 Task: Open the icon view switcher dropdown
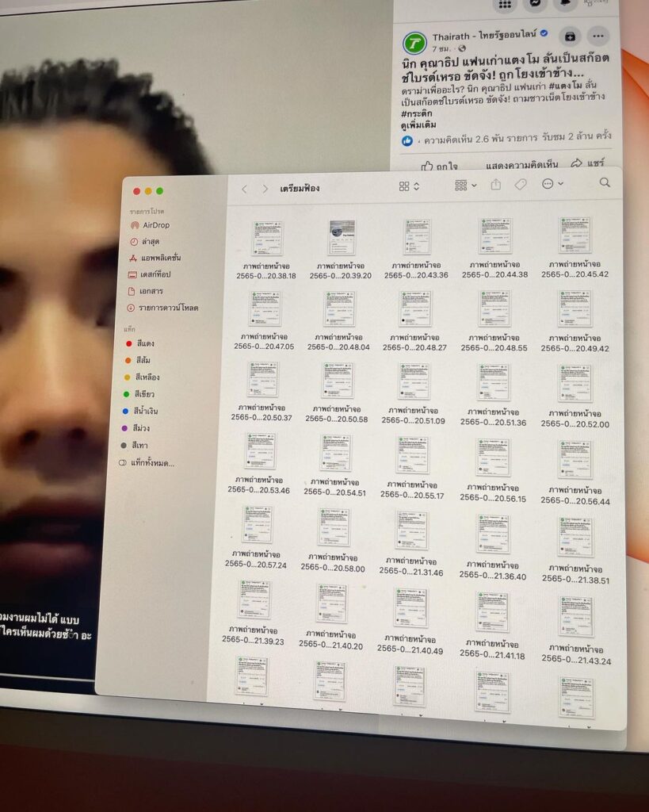(x=409, y=186)
